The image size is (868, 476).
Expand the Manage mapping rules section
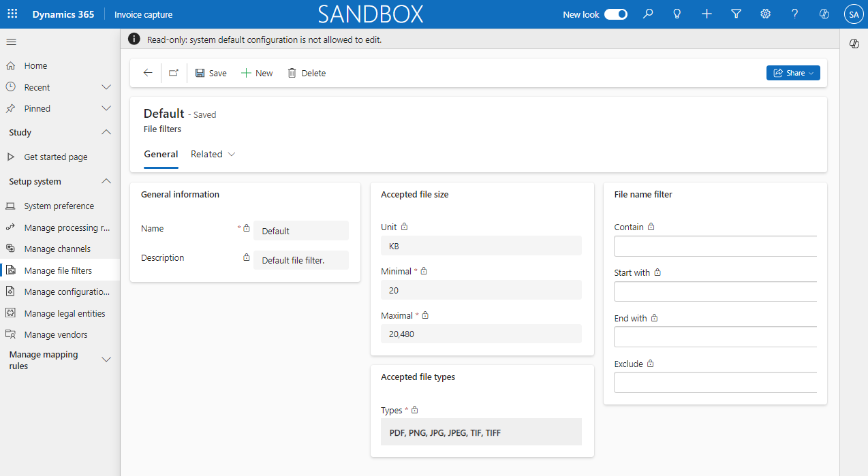pos(106,359)
